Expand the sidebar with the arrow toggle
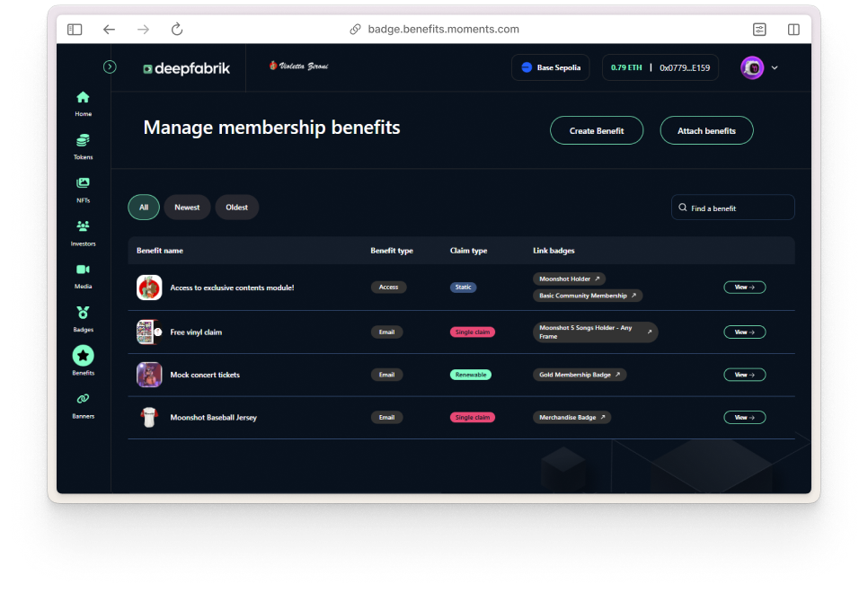 (110, 66)
